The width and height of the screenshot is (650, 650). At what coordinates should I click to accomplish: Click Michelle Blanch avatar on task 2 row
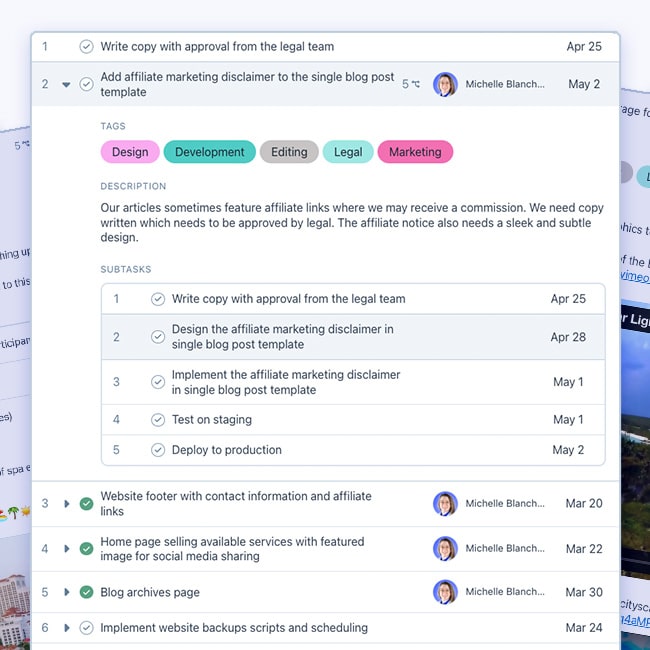click(445, 84)
